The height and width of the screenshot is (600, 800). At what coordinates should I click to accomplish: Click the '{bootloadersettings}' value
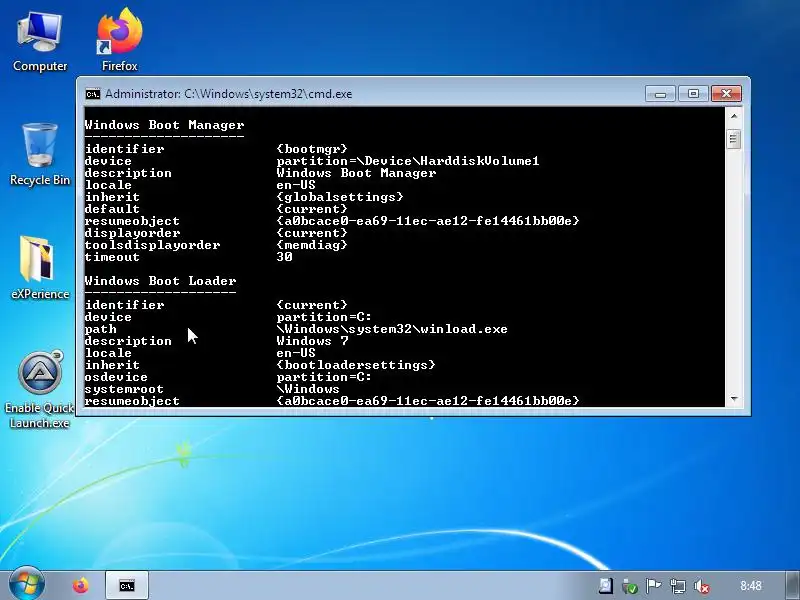pyautogui.click(x=356, y=365)
